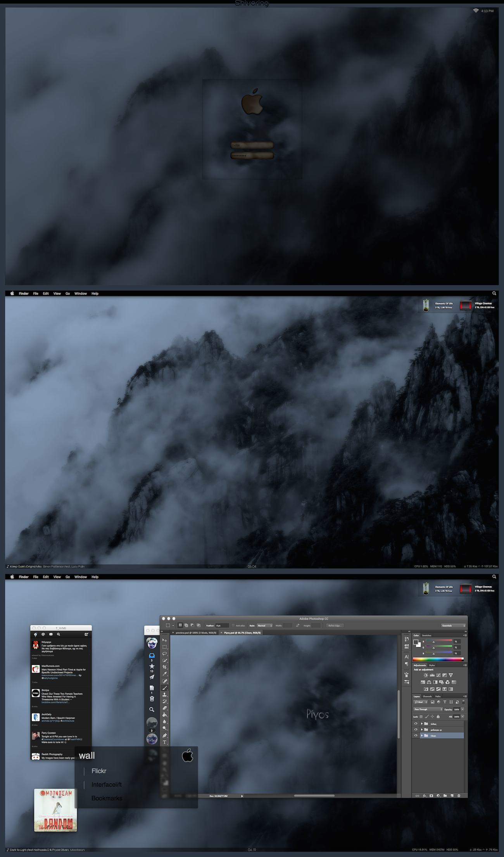The width and height of the screenshot is (504, 857).
Task: Toggle the Anti-alias checkbox
Action: tap(233, 625)
